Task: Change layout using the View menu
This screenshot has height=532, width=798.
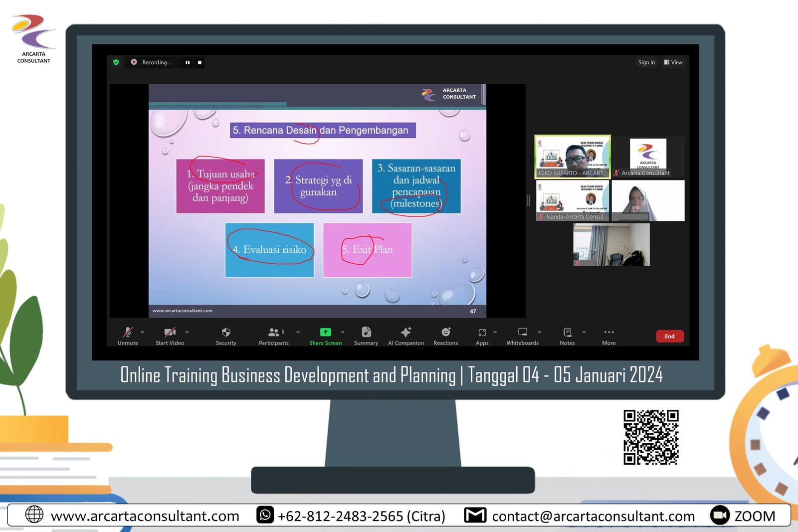Action: point(673,62)
